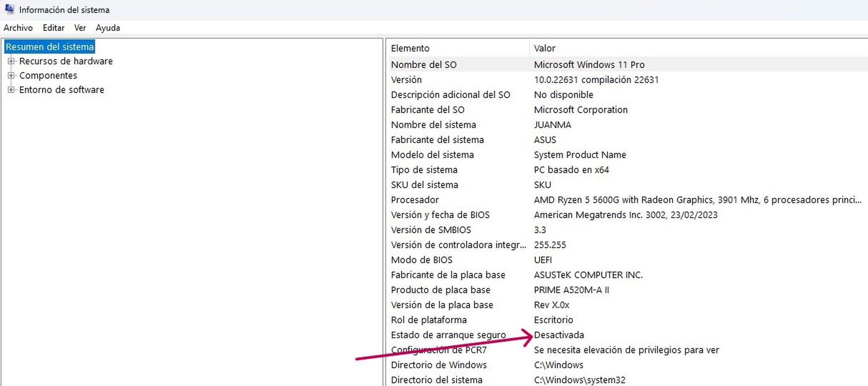Open the Archivo menu

click(19, 28)
